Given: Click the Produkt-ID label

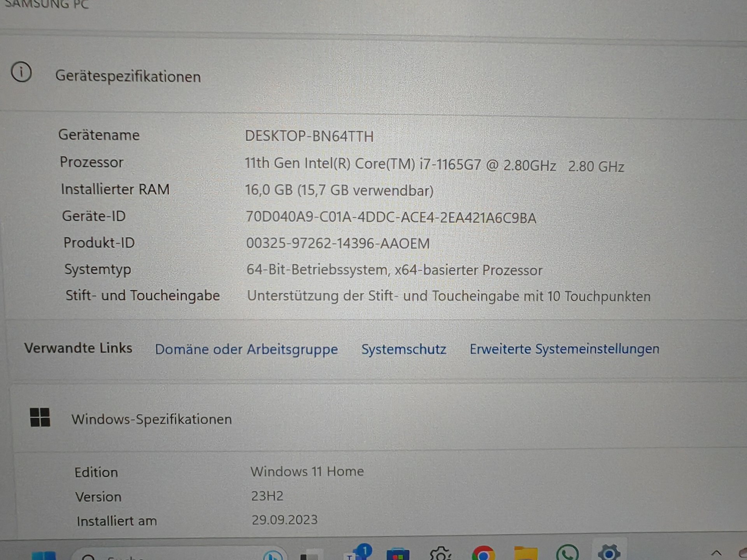Looking at the screenshot, I should tap(99, 243).
